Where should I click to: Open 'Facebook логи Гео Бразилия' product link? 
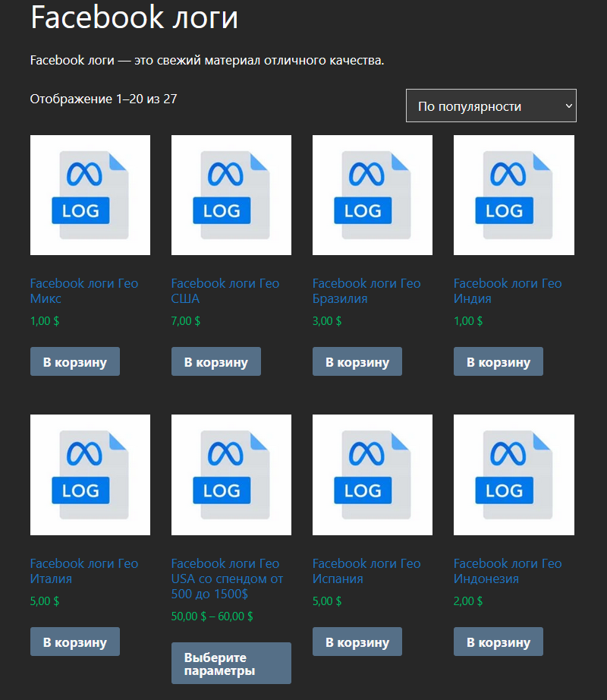(366, 291)
